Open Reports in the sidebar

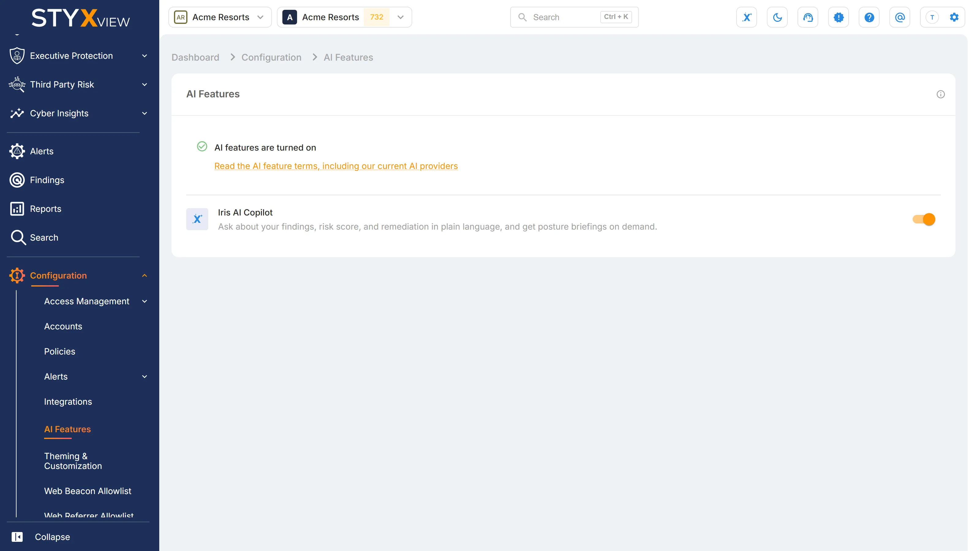[x=46, y=209]
